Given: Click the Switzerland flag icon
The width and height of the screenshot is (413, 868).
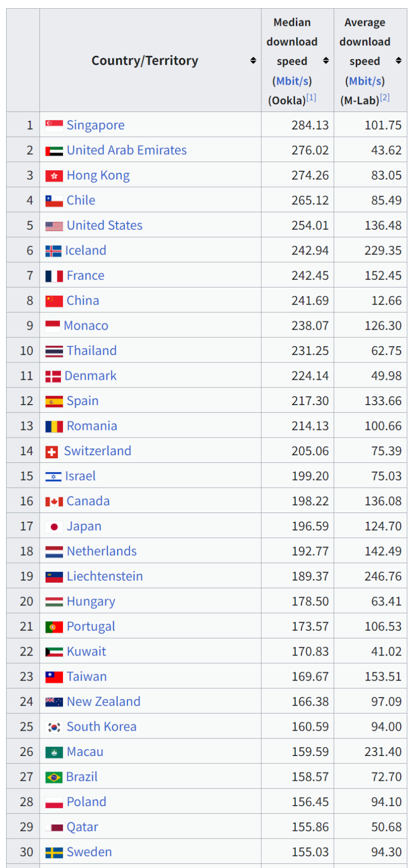Looking at the screenshot, I should click(52, 452).
